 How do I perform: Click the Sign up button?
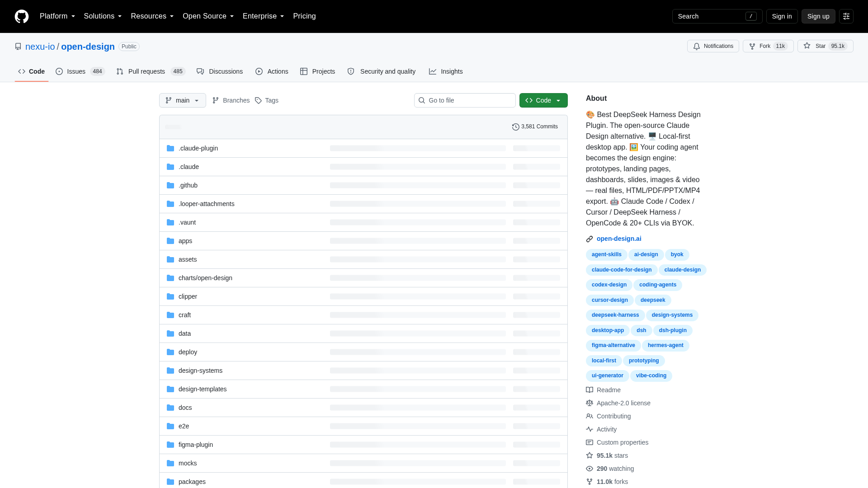[x=818, y=16]
